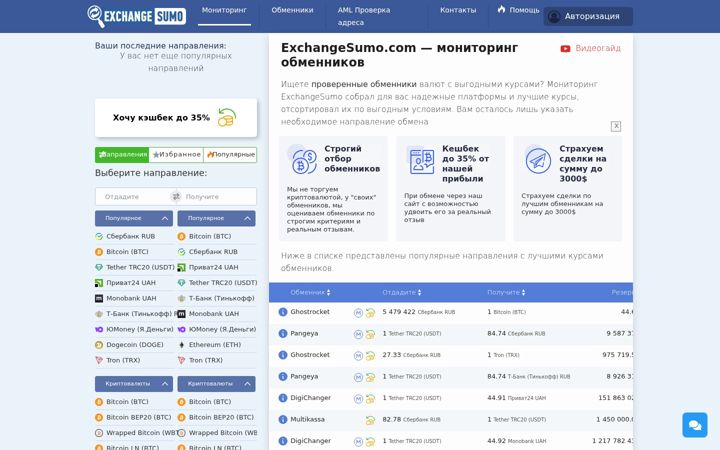
Task: Select the Избранное tab
Action: 176,155
